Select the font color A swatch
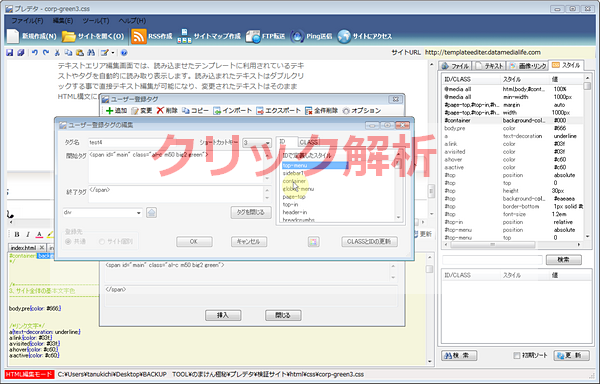Screen dimensions: 600x384 point(39,234)
